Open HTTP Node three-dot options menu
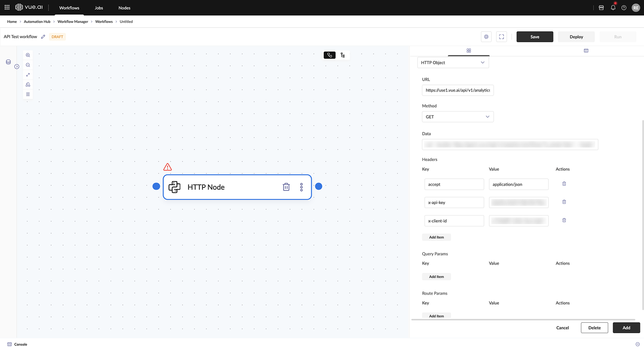 pos(301,187)
